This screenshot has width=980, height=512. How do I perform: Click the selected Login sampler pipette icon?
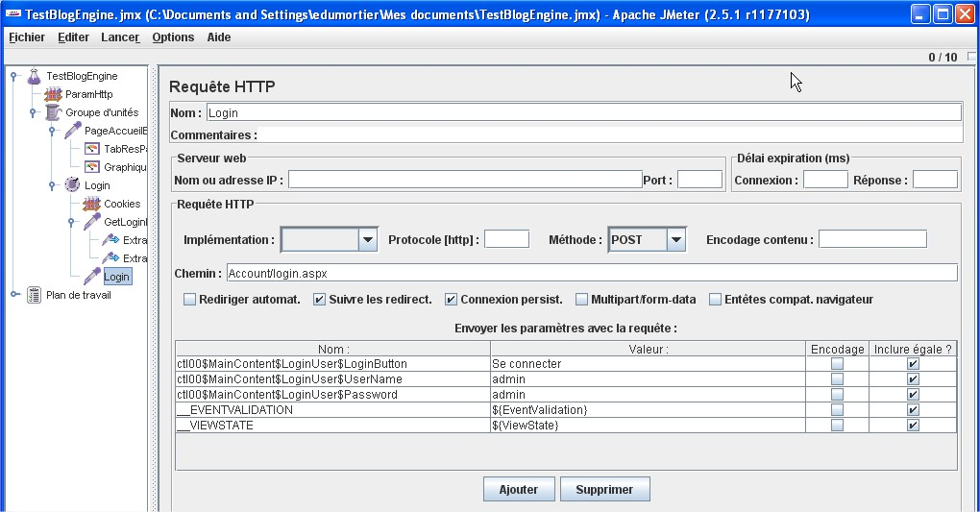(x=92, y=277)
